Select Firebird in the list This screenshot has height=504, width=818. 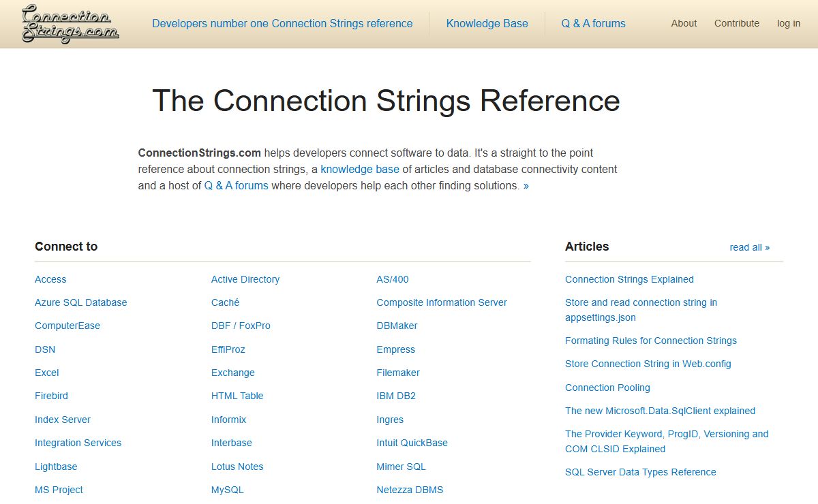pyautogui.click(x=51, y=396)
